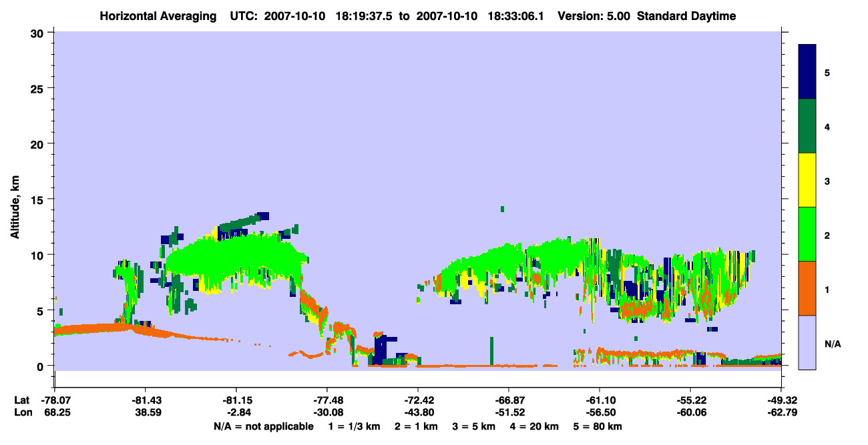Click the lavender N/A colorbar segment
The image size is (868, 445).
tap(807, 342)
